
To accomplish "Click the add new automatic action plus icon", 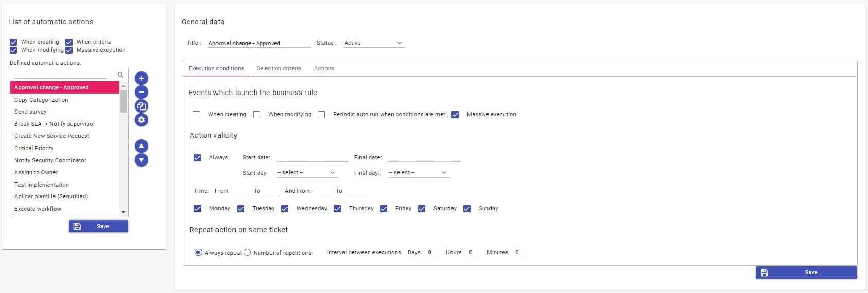I will [x=141, y=78].
